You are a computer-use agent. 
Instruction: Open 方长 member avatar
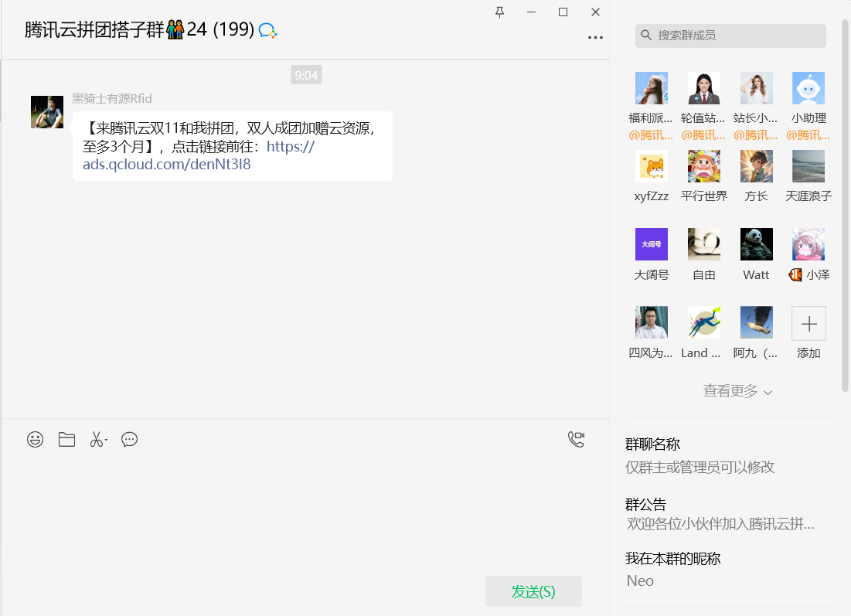[x=756, y=166]
